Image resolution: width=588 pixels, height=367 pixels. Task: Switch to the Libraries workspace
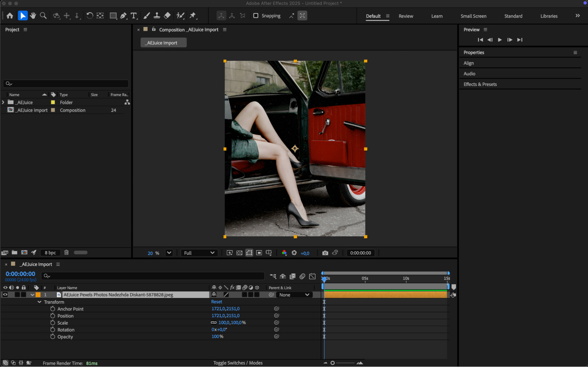pyautogui.click(x=549, y=16)
